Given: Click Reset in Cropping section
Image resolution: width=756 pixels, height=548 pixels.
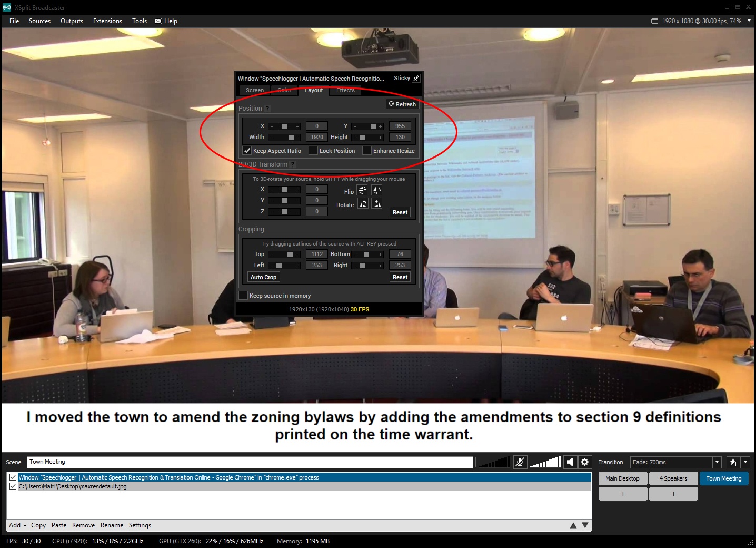Looking at the screenshot, I should [x=400, y=277].
